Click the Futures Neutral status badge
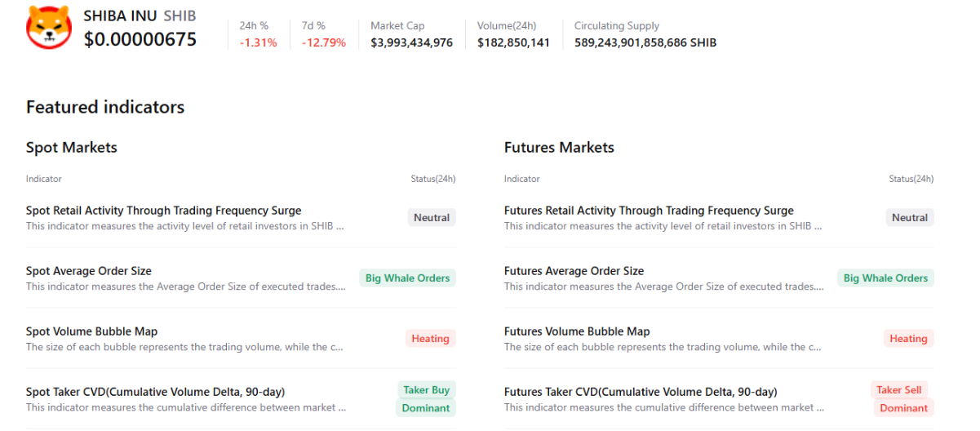Viewport: 980px width, 431px height. pos(910,218)
